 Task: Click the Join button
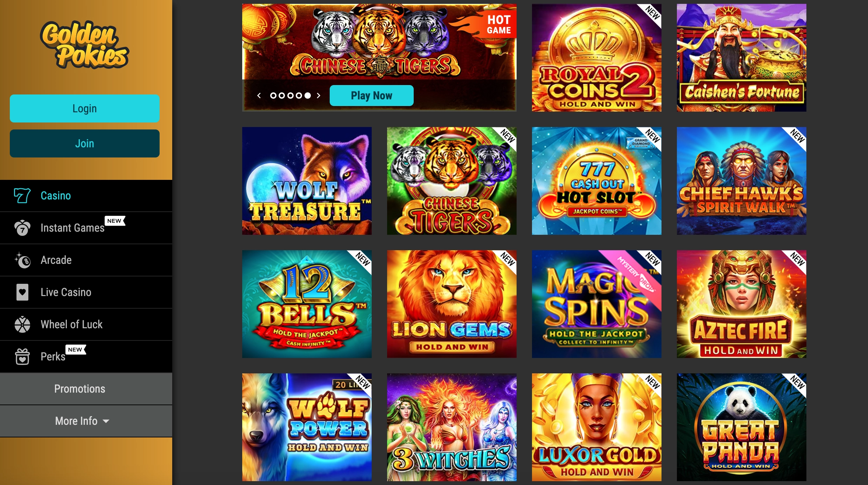[85, 143]
